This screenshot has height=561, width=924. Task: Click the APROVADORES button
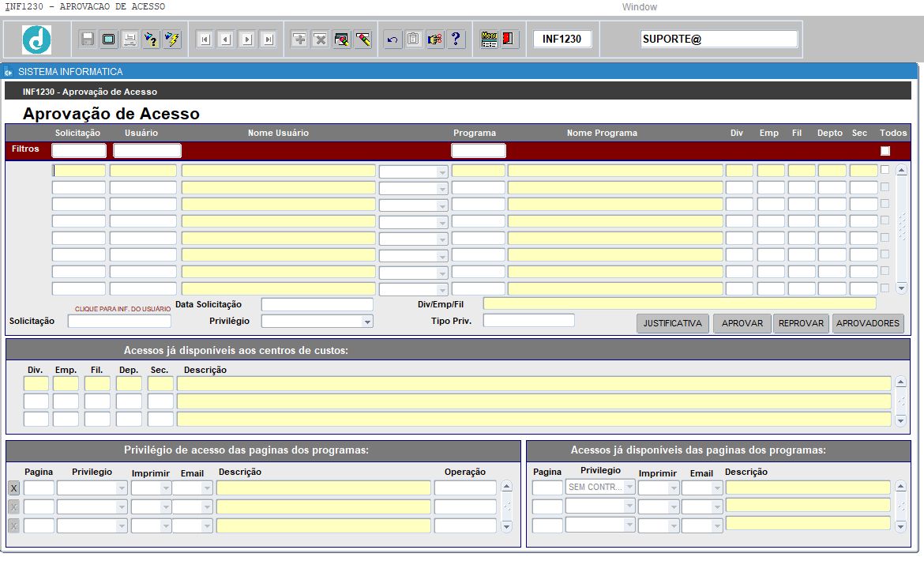[x=868, y=323]
